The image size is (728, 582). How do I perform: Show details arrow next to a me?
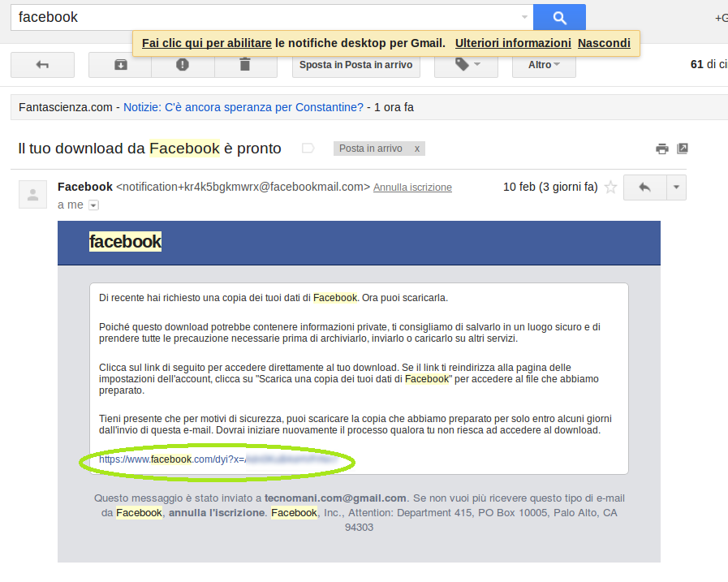(94, 205)
